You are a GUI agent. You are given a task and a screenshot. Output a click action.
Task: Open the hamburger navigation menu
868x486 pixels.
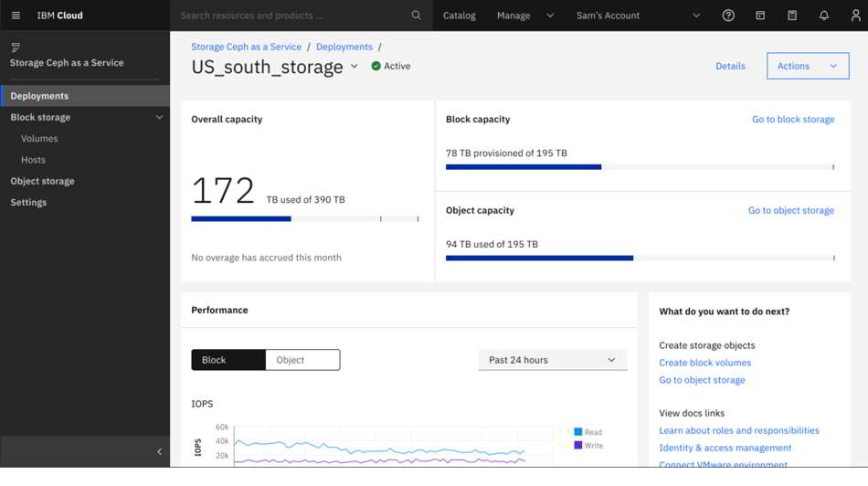[16, 16]
